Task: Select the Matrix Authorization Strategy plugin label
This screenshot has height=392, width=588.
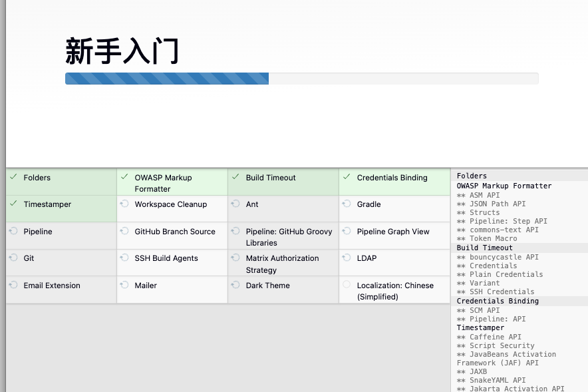Action: click(283, 264)
